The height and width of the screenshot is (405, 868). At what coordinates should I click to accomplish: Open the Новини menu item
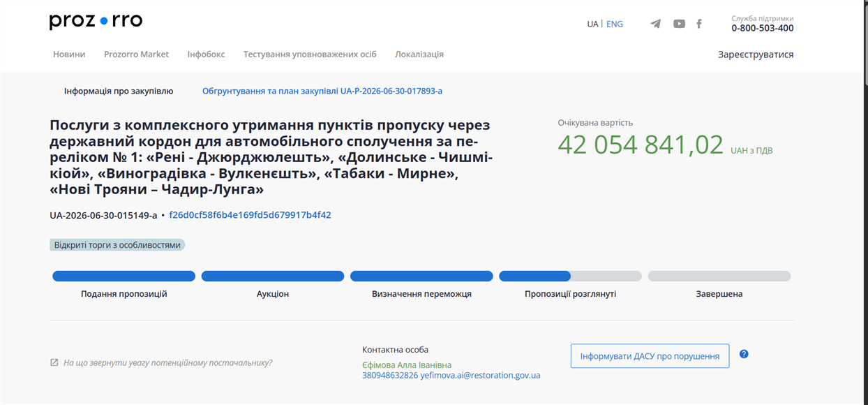(69, 54)
